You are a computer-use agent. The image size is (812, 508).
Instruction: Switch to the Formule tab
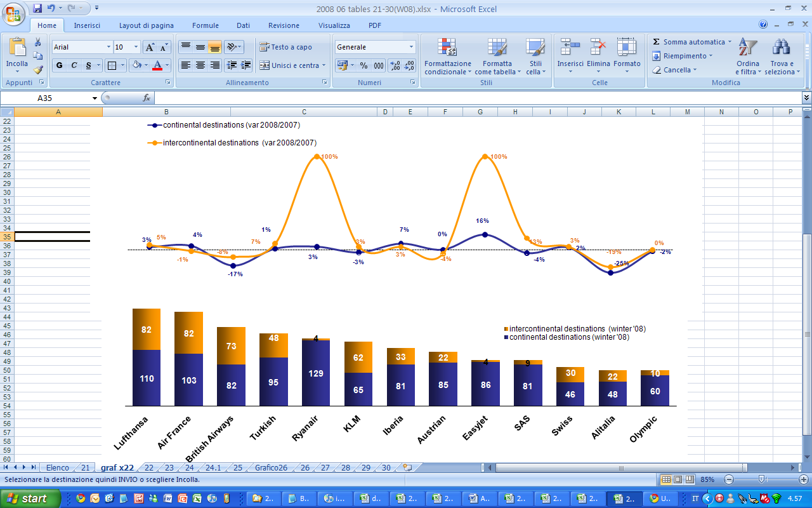coord(206,25)
